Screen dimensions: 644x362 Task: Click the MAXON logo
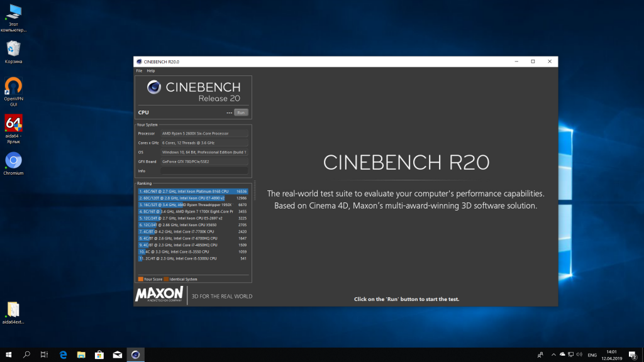[x=160, y=294]
